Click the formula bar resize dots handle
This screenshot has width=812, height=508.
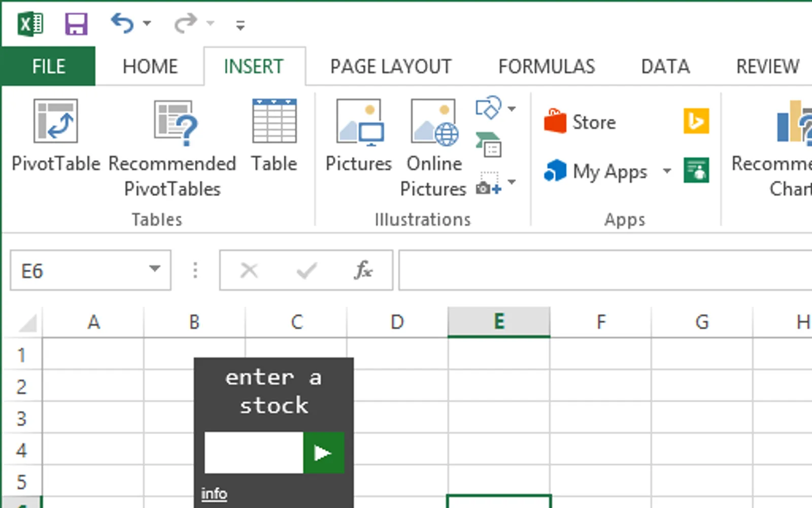(195, 270)
